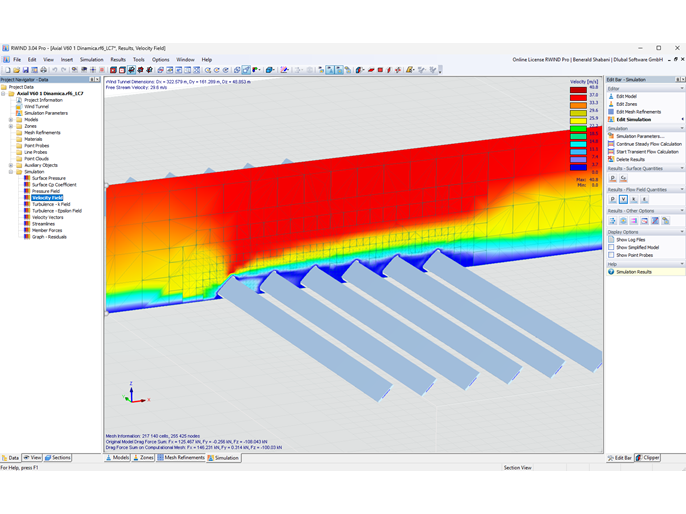Click the Edit Zones icon in Edit Bar
The image size is (686, 514).
[611, 104]
